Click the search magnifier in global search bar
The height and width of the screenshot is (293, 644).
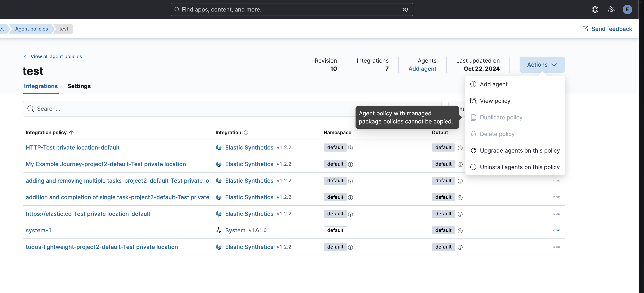177,9
